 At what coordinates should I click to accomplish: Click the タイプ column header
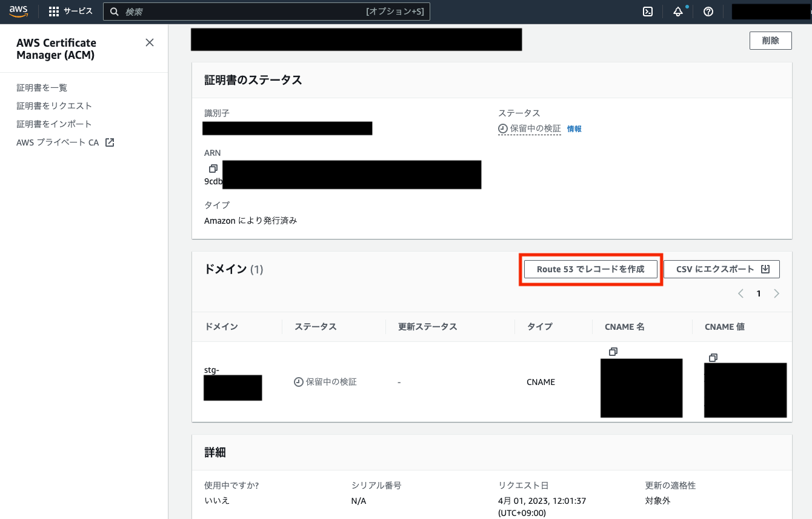[x=540, y=327]
